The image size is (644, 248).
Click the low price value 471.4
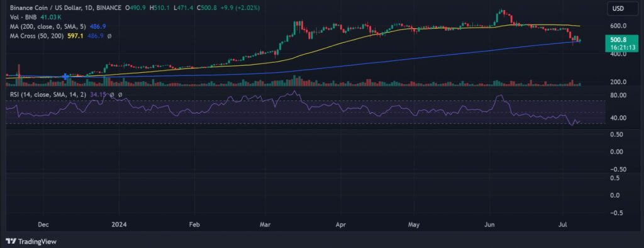pos(186,8)
